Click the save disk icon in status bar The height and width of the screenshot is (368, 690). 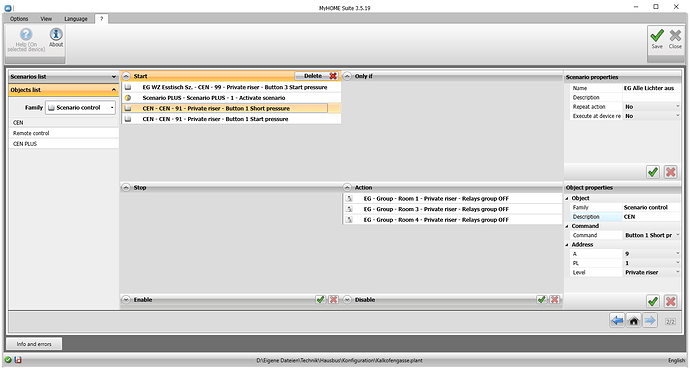pos(18,360)
